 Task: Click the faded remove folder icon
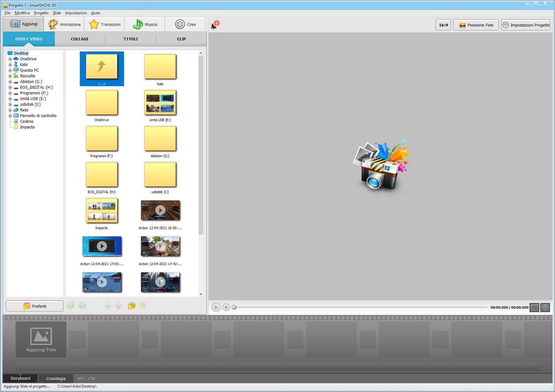coord(142,305)
